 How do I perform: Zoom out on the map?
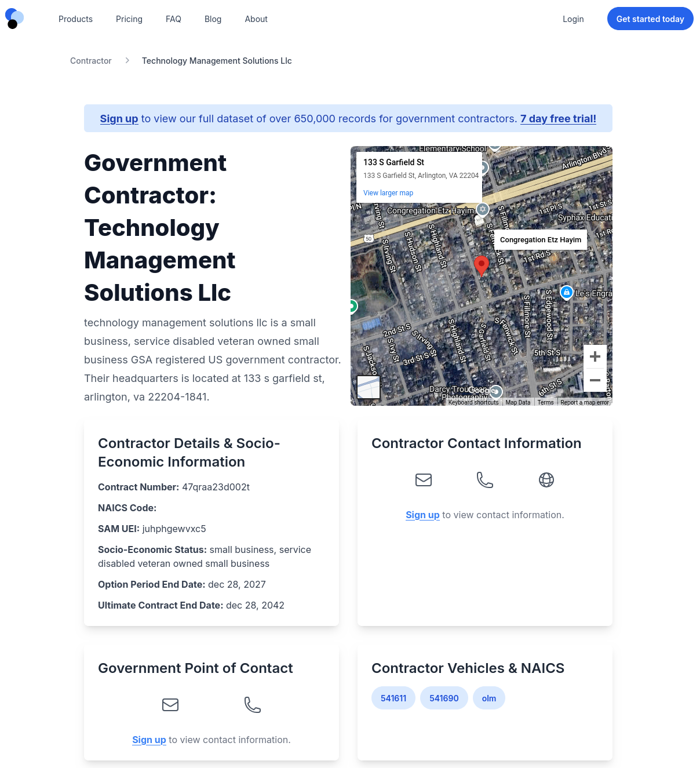(595, 380)
